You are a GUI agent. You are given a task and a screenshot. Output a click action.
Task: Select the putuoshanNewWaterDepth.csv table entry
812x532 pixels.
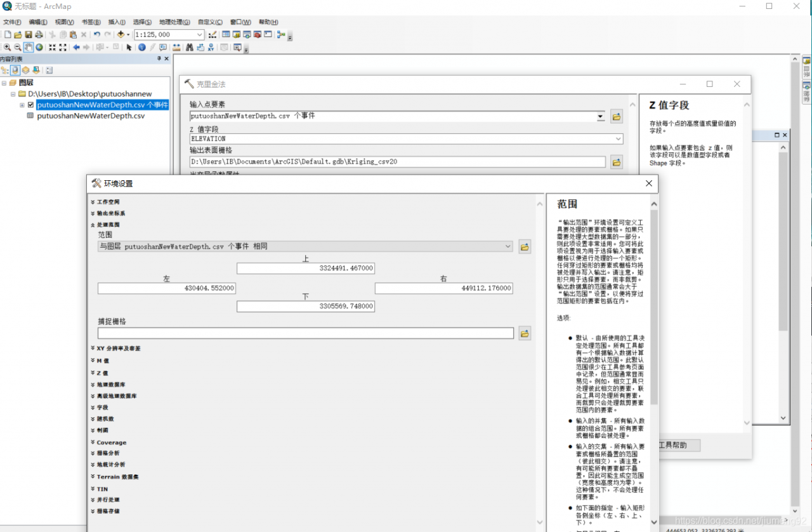(x=91, y=116)
